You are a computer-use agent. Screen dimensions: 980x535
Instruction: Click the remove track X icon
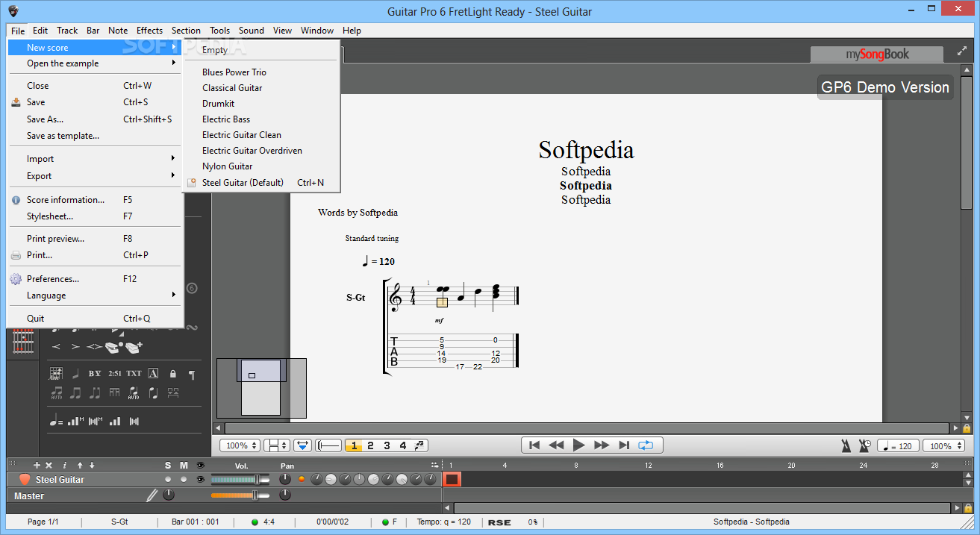49,466
